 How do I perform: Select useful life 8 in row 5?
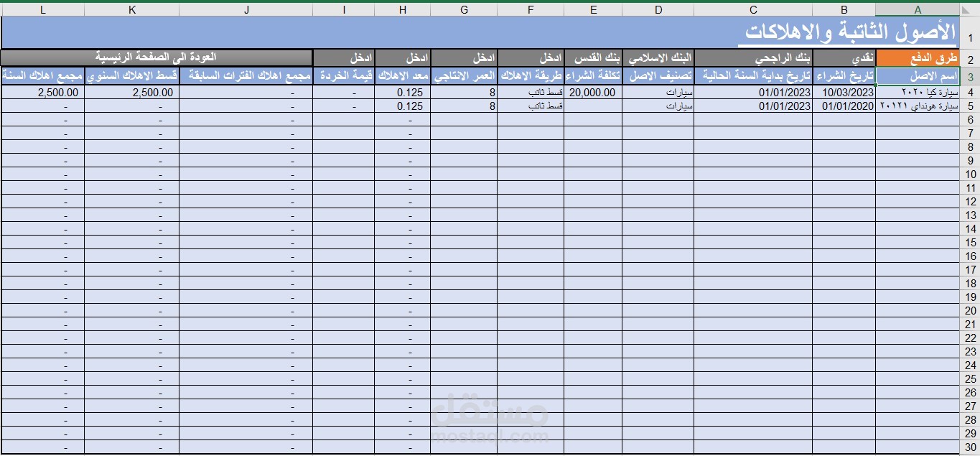464,106
